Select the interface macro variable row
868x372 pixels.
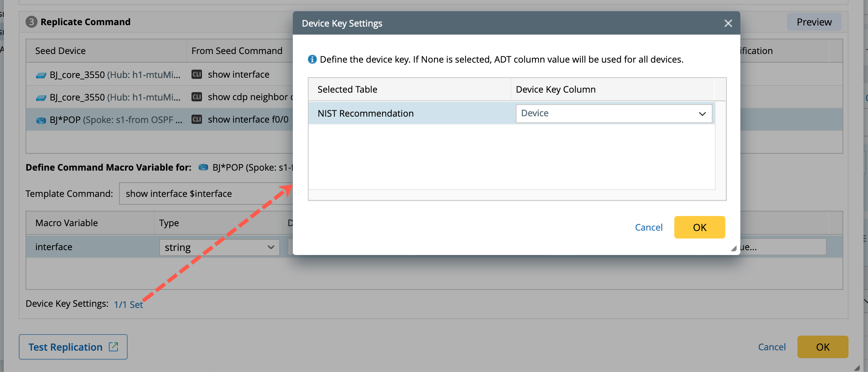point(90,247)
